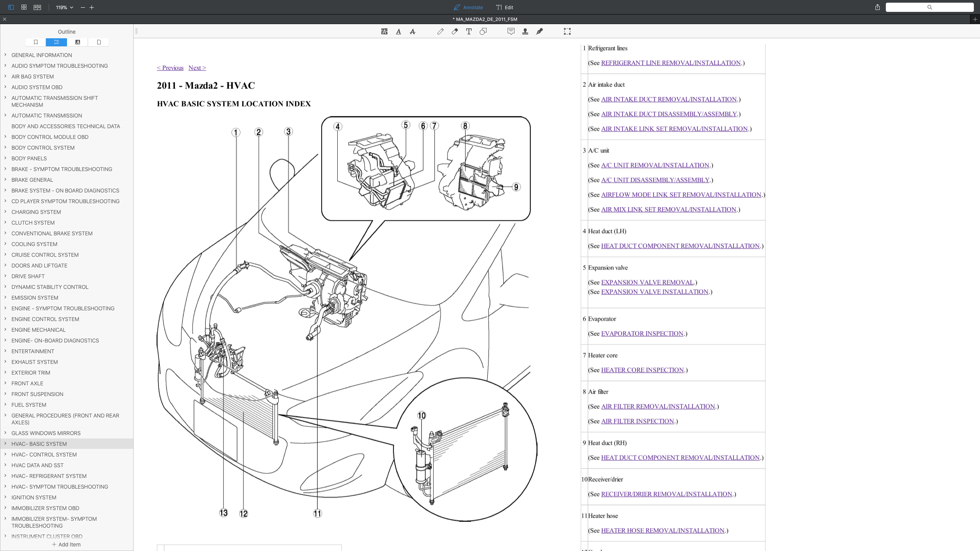The width and height of the screenshot is (980, 551).
Task: Zoom in with the plus button
Action: [92, 7]
